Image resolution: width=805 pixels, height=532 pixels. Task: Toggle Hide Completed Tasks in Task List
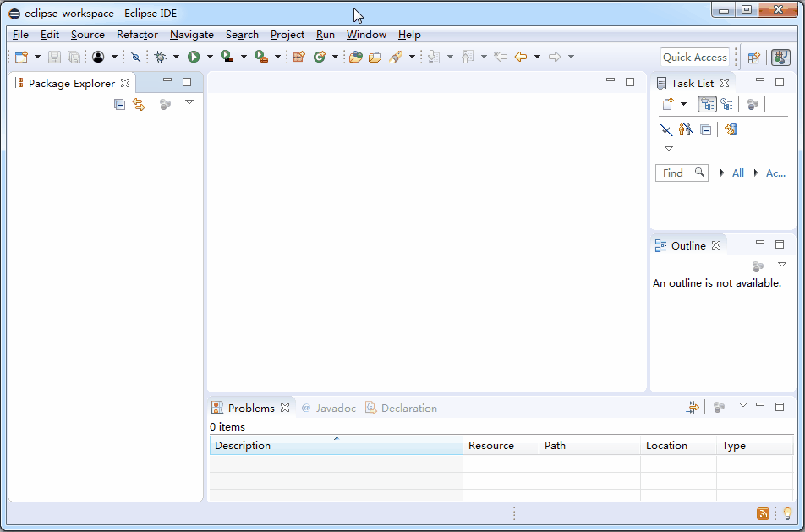[x=666, y=130]
